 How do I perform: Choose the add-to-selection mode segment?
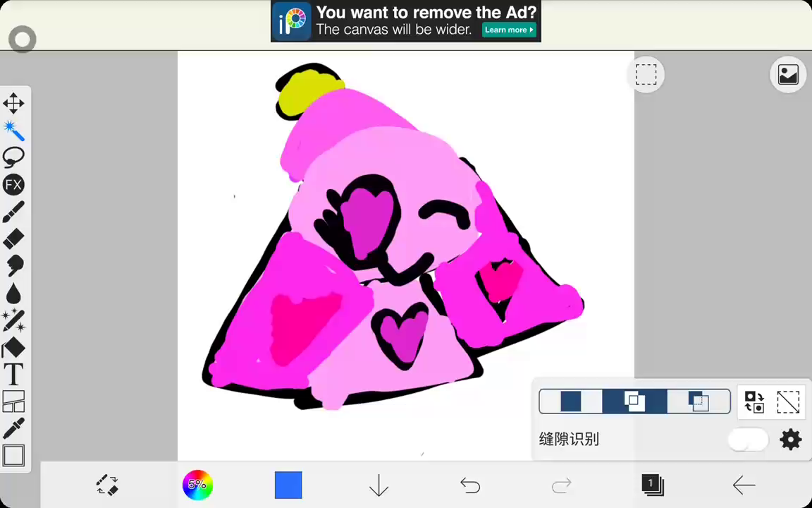(x=634, y=401)
